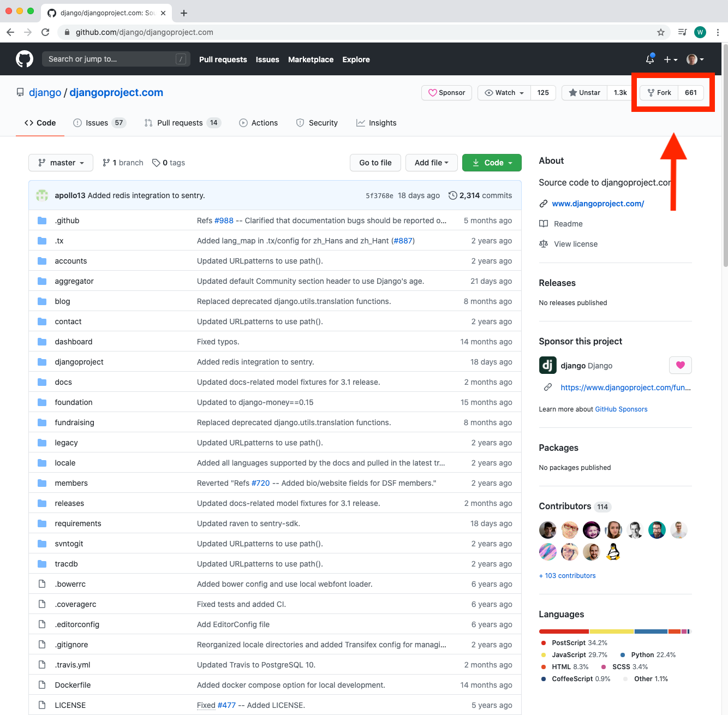Bookmark this page with the star icon
728x715 pixels.
[x=661, y=32]
